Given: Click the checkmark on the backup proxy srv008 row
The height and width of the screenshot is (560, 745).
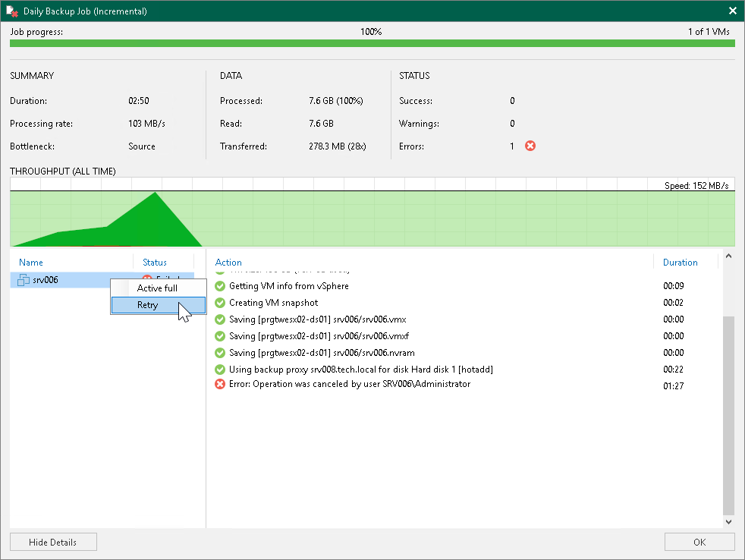Looking at the screenshot, I should tap(220, 369).
